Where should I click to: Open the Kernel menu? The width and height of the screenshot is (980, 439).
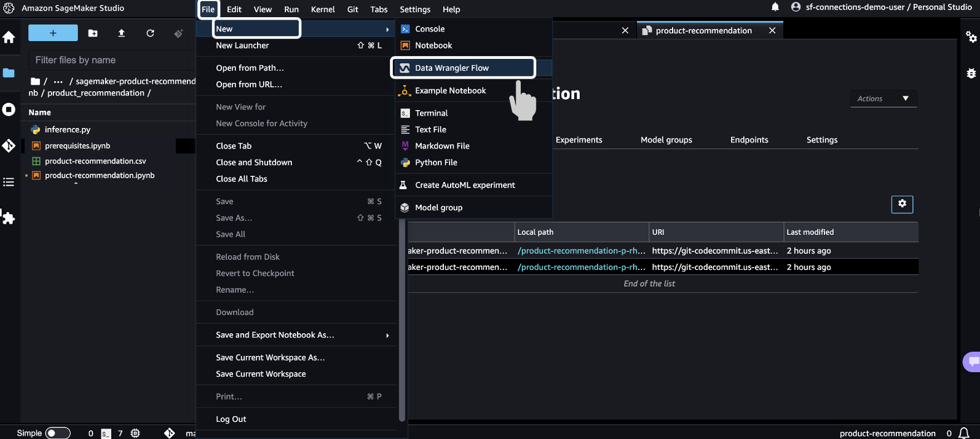point(323,9)
